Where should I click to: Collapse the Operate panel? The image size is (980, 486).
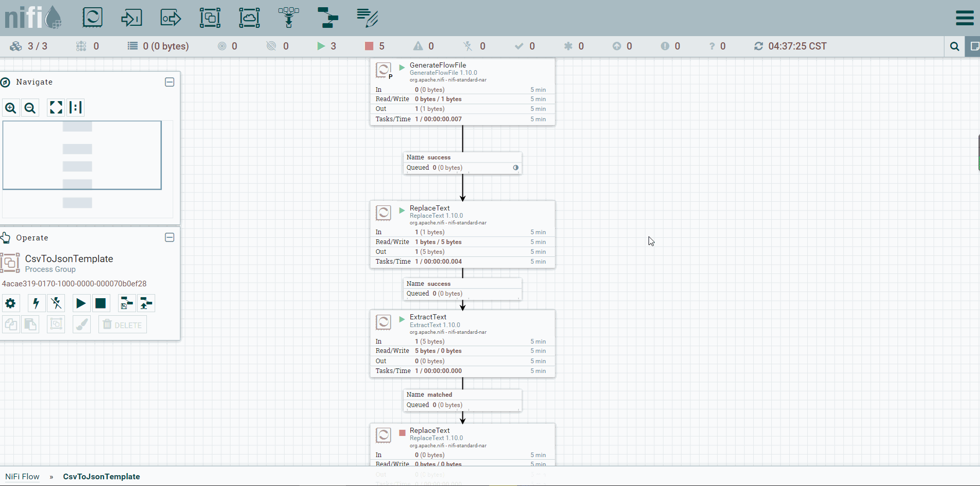[170, 237]
